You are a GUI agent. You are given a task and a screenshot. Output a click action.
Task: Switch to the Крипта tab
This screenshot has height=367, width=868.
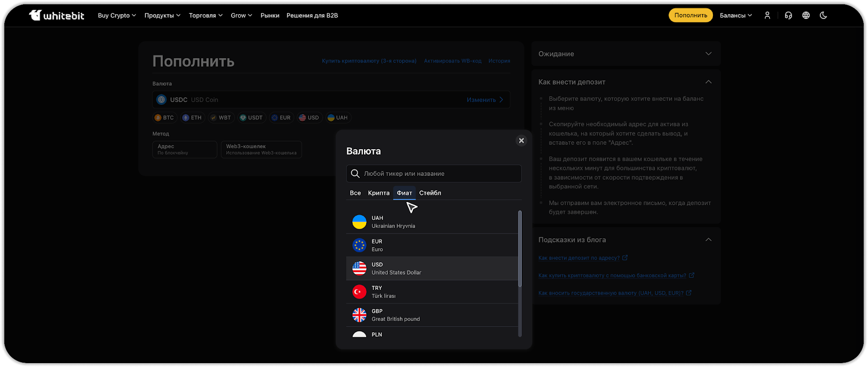pyautogui.click(x=379, y=193)
